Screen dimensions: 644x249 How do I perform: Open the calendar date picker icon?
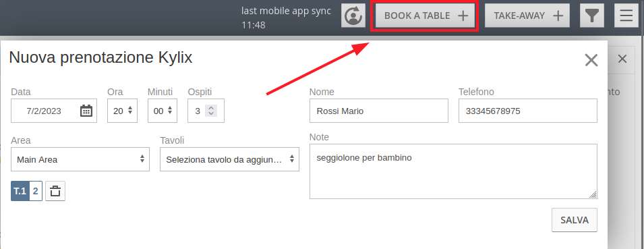coord(86,111)
